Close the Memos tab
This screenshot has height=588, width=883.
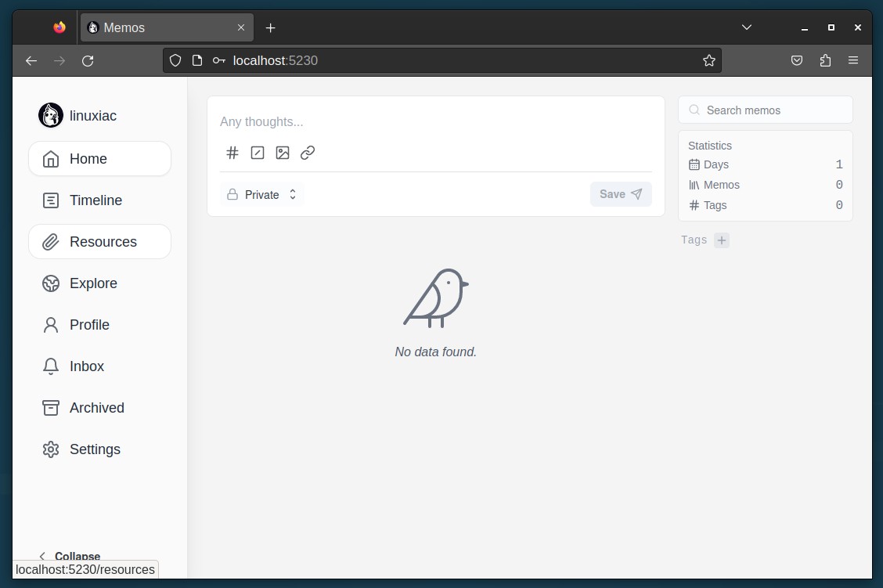point(241,27)
